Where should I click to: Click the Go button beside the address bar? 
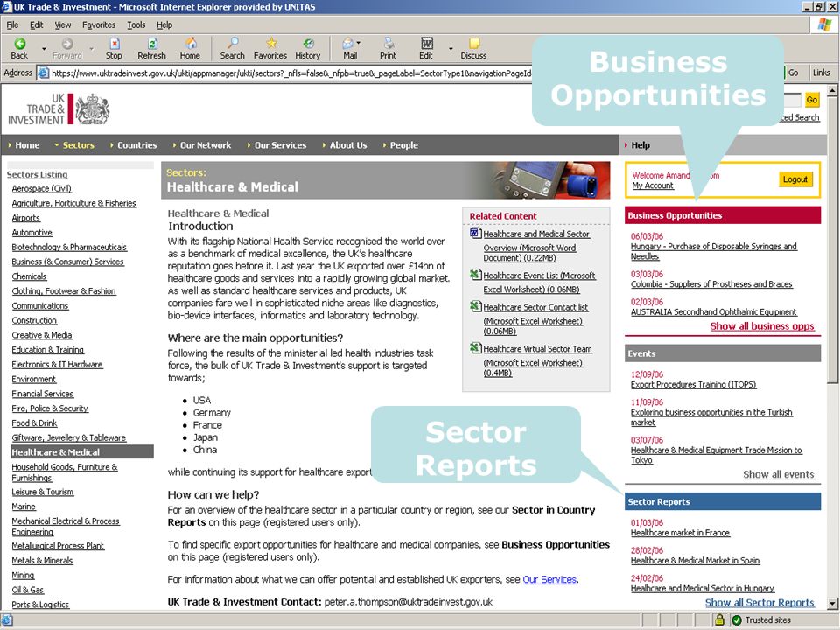(793, 73)
